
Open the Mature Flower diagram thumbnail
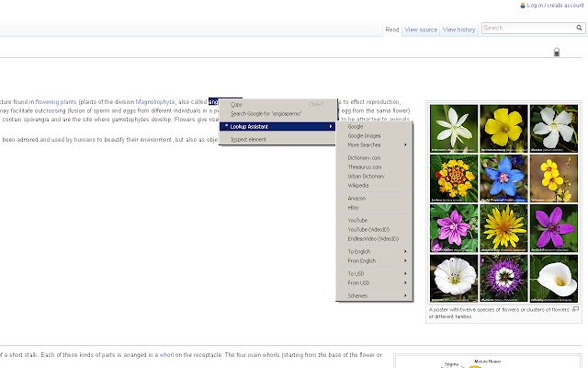(x=488, y=362)
